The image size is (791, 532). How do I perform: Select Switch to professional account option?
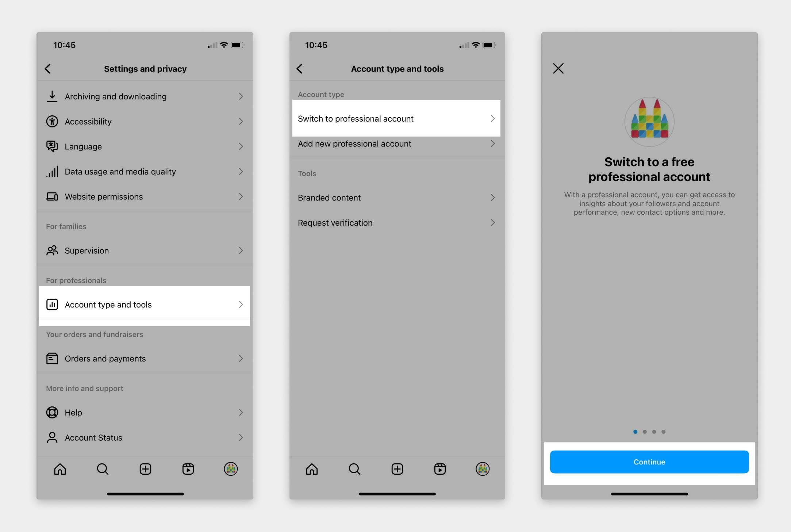(395, 118)
